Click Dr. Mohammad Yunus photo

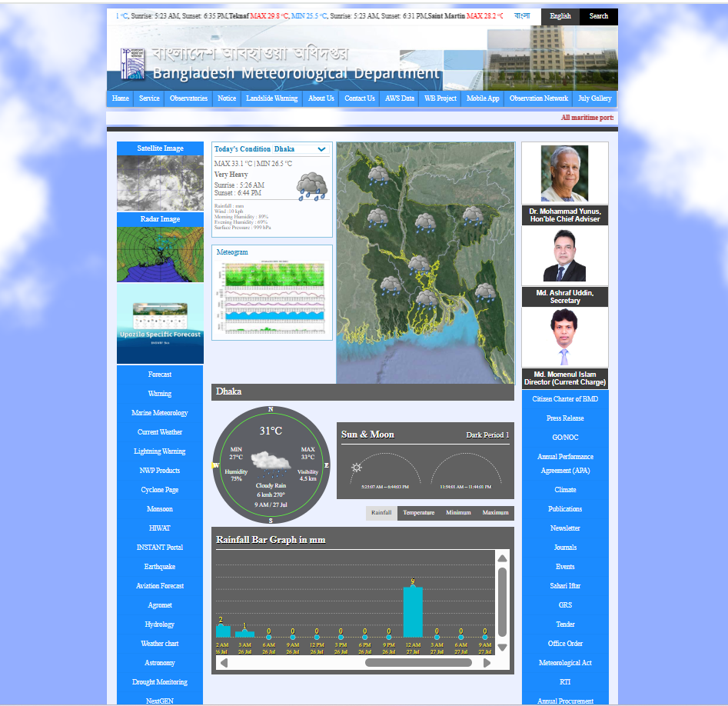coord(564,173)
